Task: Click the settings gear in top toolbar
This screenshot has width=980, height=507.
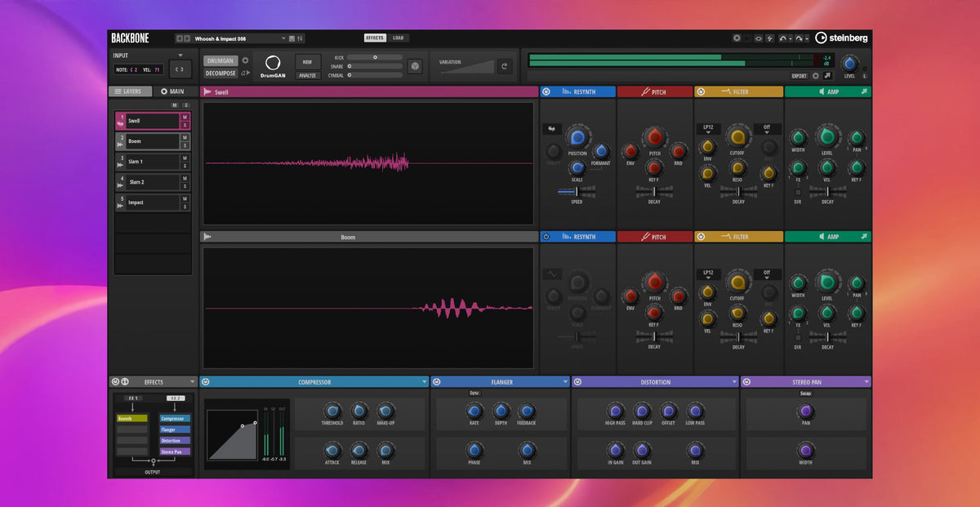Action: 737,38
